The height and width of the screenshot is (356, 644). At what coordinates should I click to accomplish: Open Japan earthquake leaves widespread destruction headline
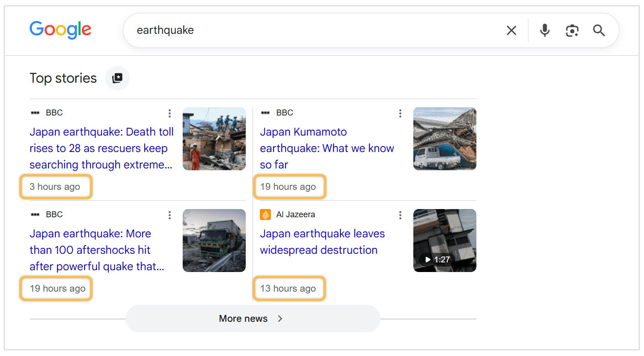pos(322,242)
